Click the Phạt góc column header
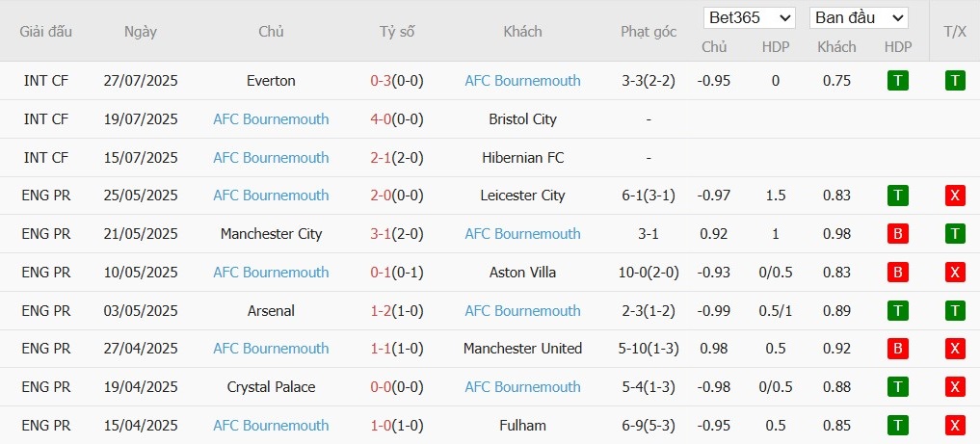This screenshot has height=444, width=980. pos(649,32)
